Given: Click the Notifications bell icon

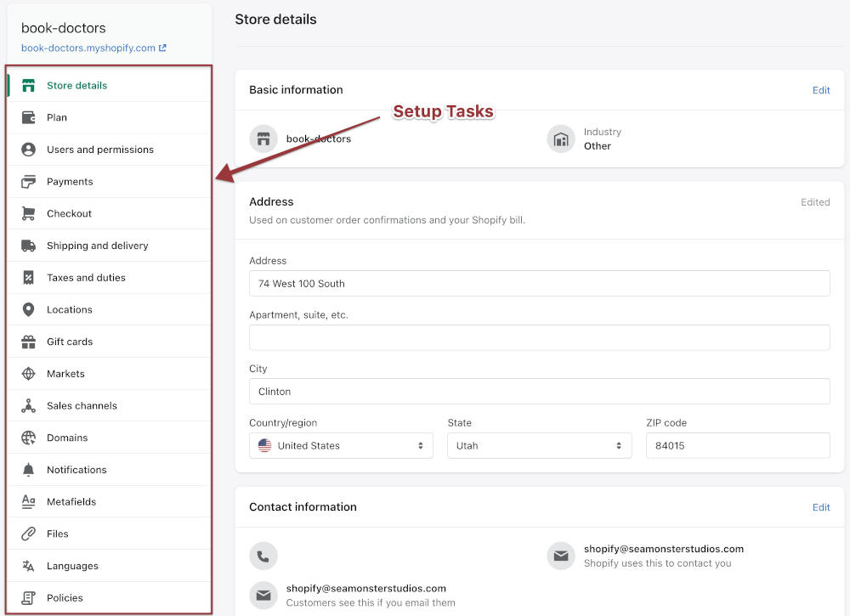Looking at the screenshot, I should (29, 470).
